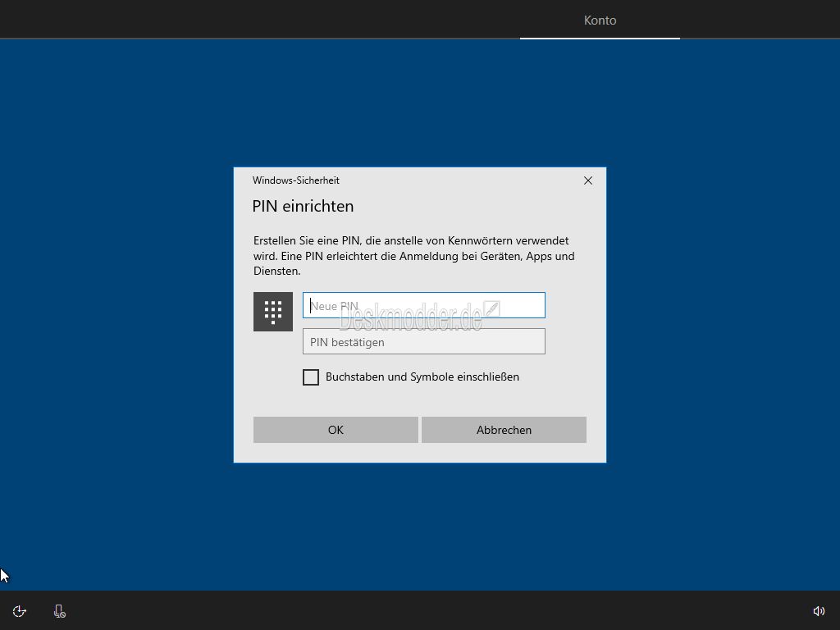Adjust volume via the speaker icon

(x=819, y=611)
